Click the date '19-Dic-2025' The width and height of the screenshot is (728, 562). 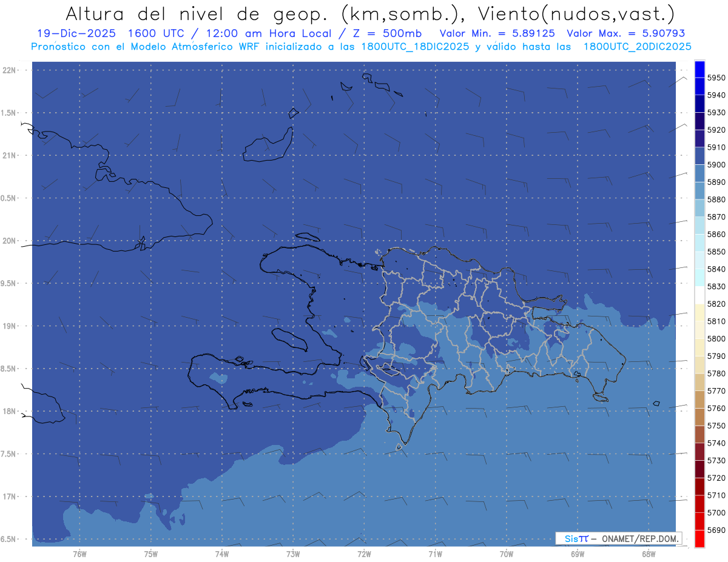point(76,34)
